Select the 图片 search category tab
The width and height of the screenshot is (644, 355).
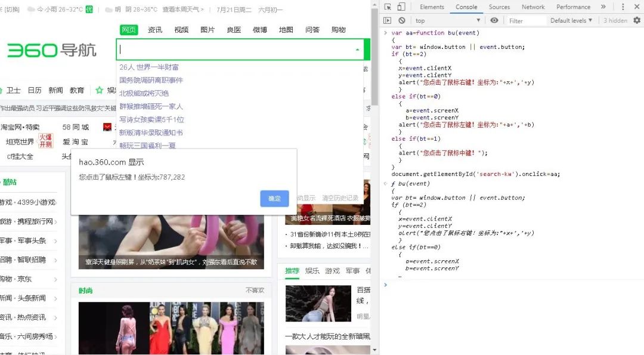coord(208,30)
